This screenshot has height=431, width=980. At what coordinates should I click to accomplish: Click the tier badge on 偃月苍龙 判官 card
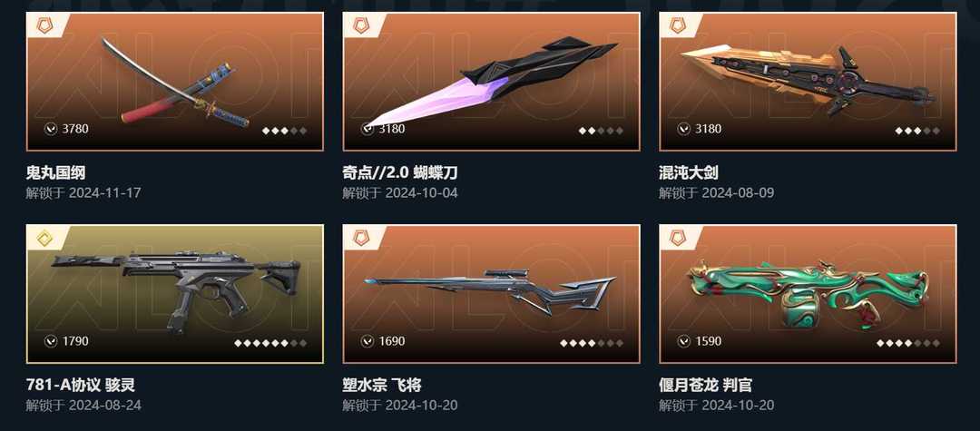(677, 238)
